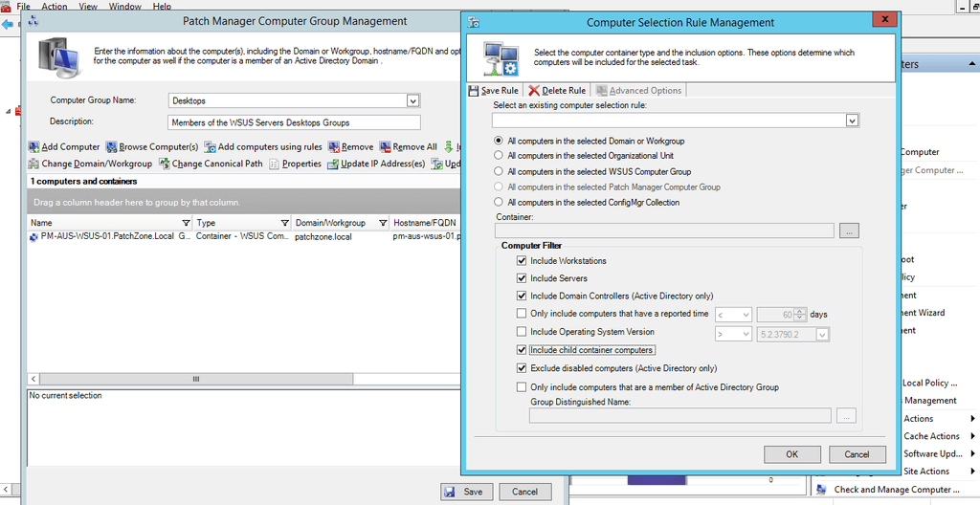980x505 pixels.
Task: Click the PM-AUS-WSUS-01 row icon
Action: point(33,237)
